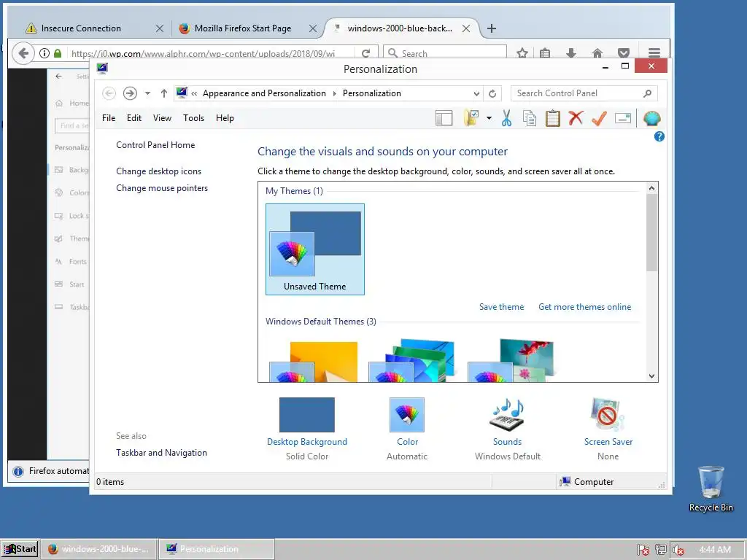This screenshot has height=560, width=747.
Task: Open the Sounds settings icon
Action: (508, 415)
